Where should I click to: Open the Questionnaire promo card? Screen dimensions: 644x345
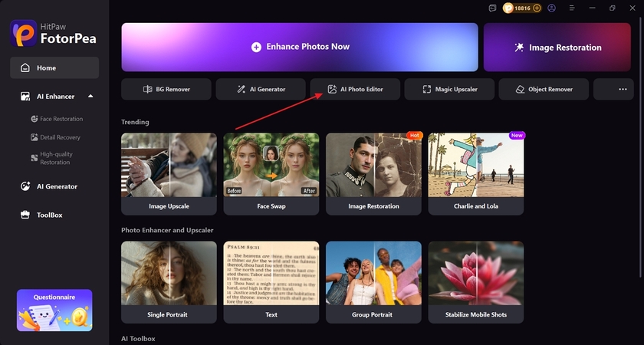54,310
